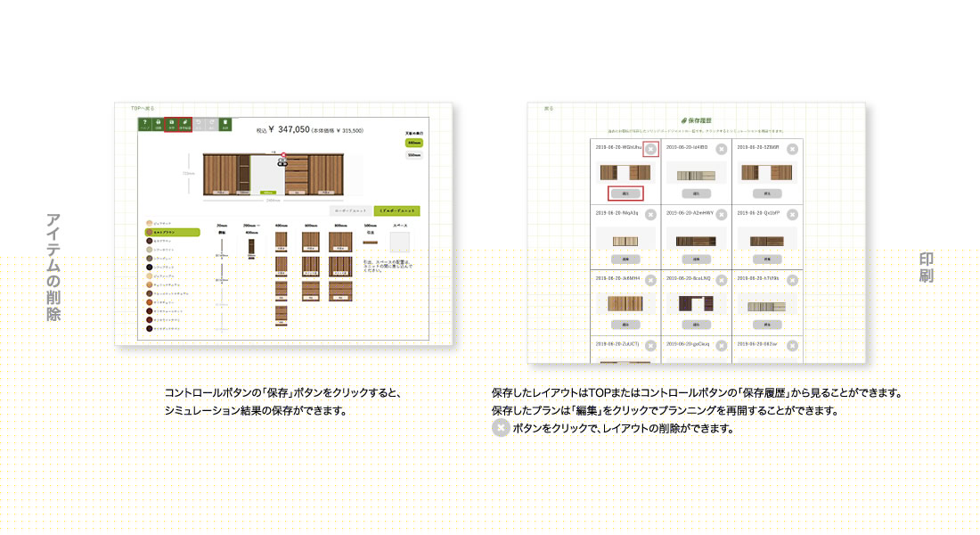Image resolution: width=980 pixels, height=535 pixels.
Task: Click the help question mark icon
Action: 144,125
